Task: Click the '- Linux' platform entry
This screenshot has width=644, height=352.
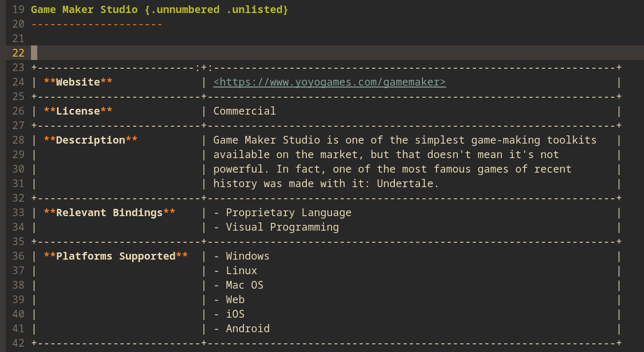Action: click(235, 271)
